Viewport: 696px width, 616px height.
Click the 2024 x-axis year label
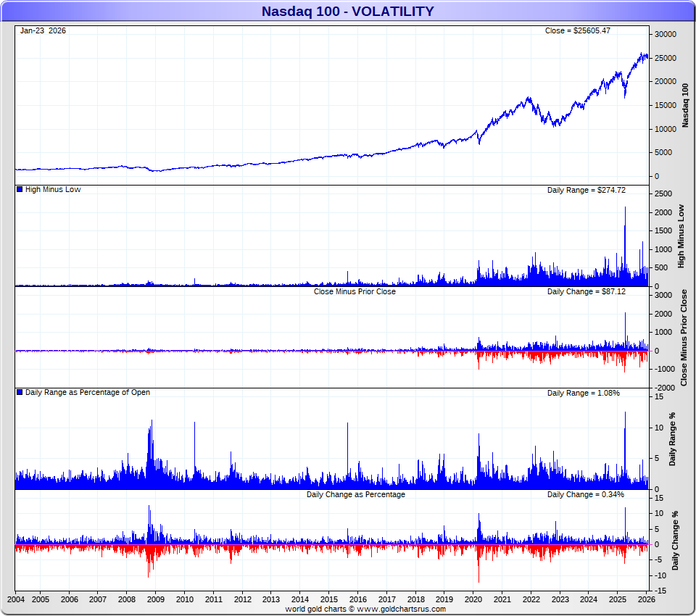589,599
